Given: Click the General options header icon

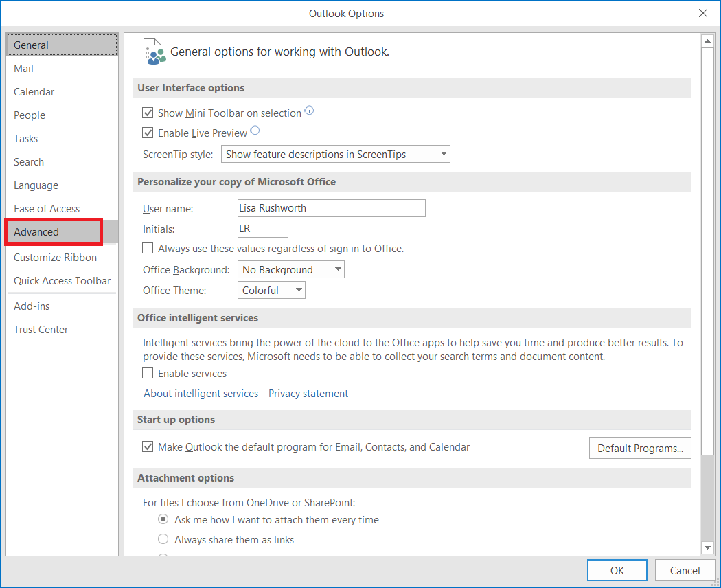Looking at the screenshot, I should (x=154, y=52).
